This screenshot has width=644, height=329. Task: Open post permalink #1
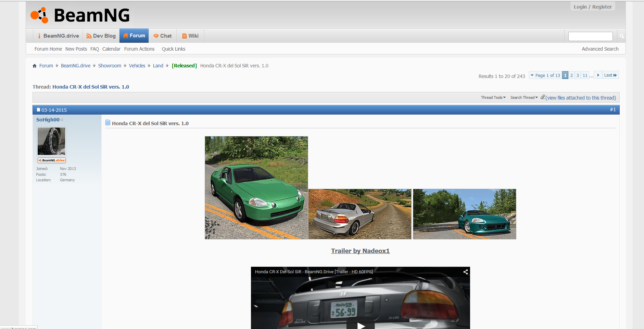[x=613, y=109]
